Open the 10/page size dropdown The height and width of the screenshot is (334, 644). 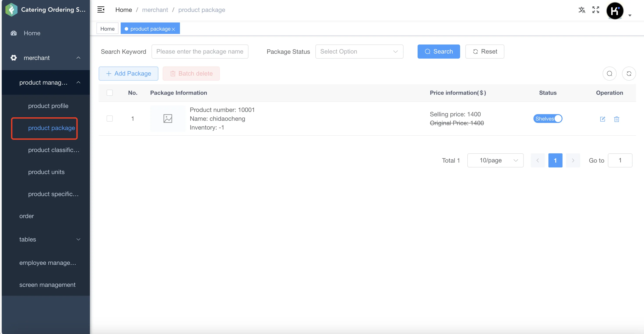pos(495,160)
